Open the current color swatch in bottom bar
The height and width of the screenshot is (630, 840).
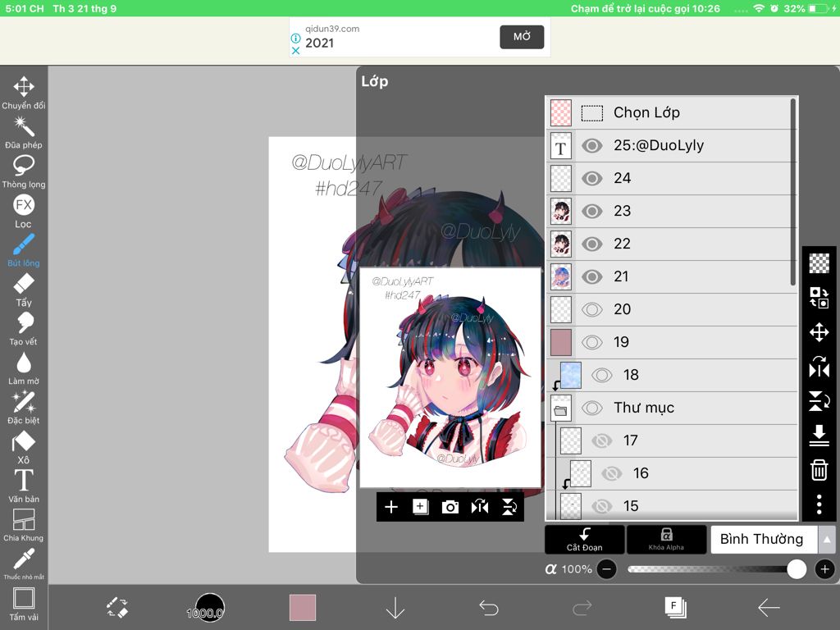[303, 608]
